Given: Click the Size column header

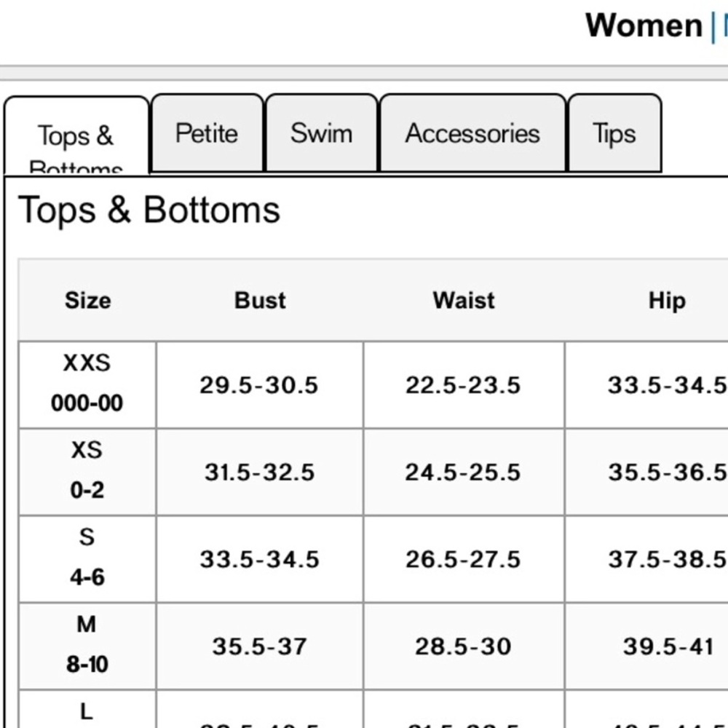Looking at the screenshot, I should tap(88, 300).
